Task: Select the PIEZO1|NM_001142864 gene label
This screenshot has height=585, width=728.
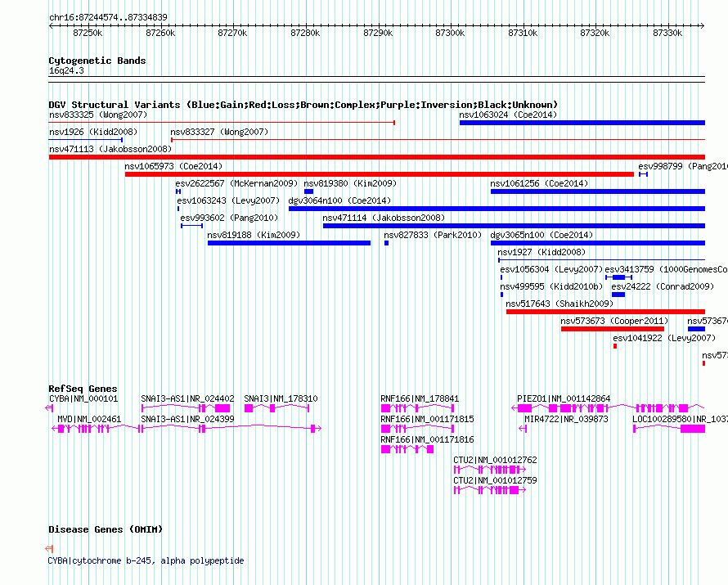Action: pyautogui.click(x=564, y=398)
